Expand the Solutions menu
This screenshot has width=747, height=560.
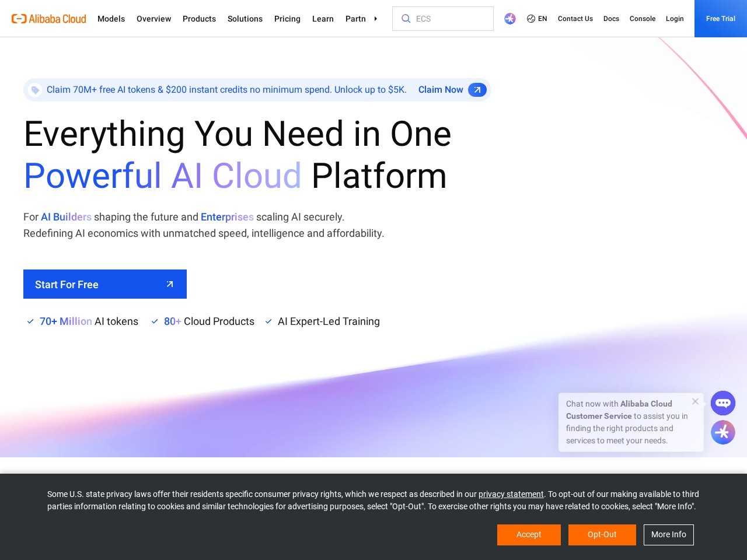click(245, 19)
